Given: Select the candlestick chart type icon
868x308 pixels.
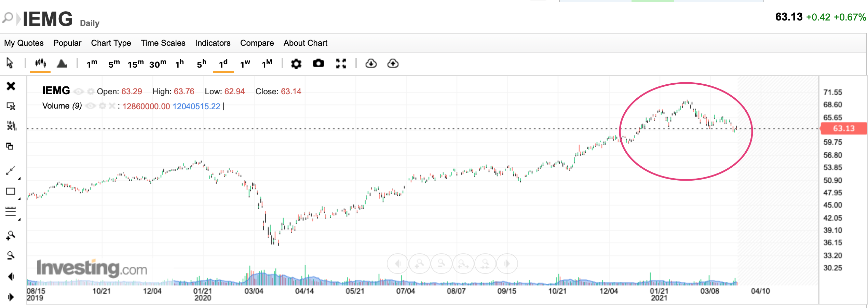Looking at the screenshot, I should coord(40,63).
